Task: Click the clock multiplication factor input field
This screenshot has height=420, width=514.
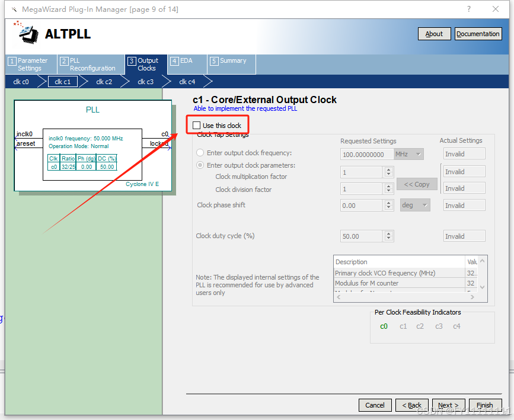Action: click(361, 172)
